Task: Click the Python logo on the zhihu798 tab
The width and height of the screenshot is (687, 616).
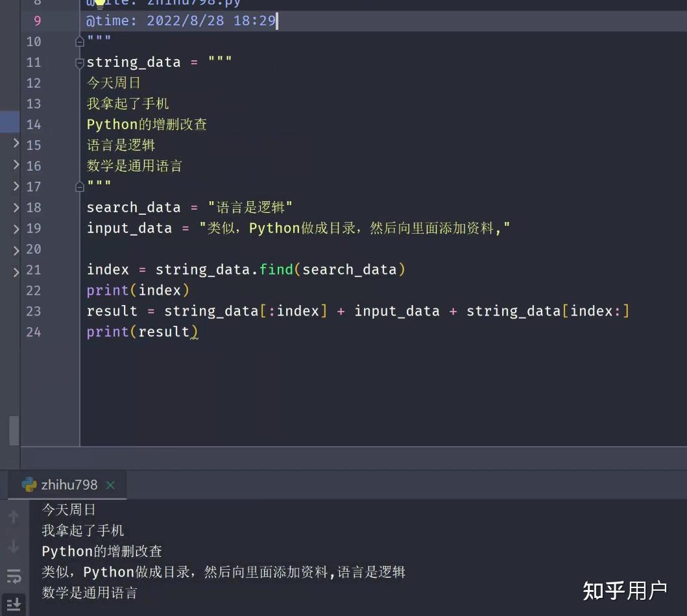Action: point(29,484)
